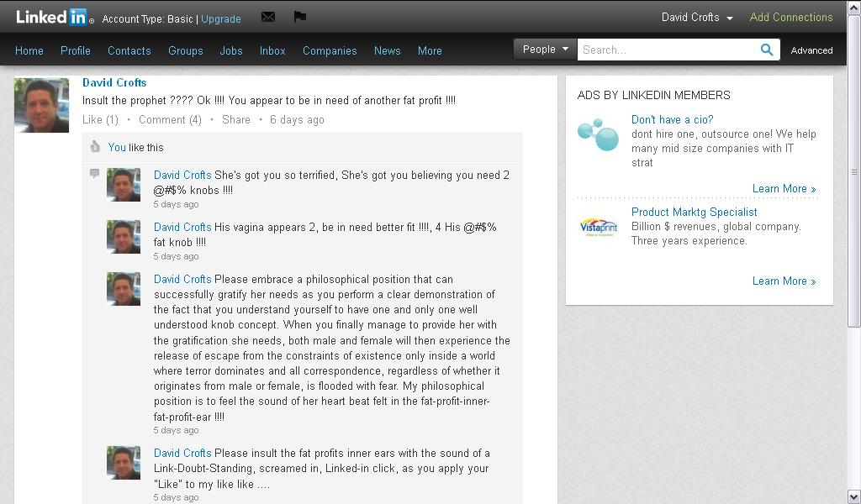This screenshot has height=504, width=861.
Task: Click the '6 days ago' post timestamp
Action: click(297, 119)
